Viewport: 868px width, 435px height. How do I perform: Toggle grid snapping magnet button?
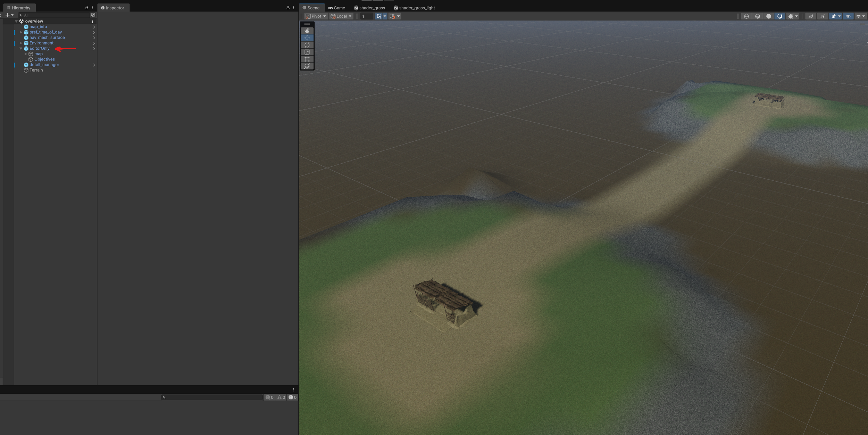(392, 16)
